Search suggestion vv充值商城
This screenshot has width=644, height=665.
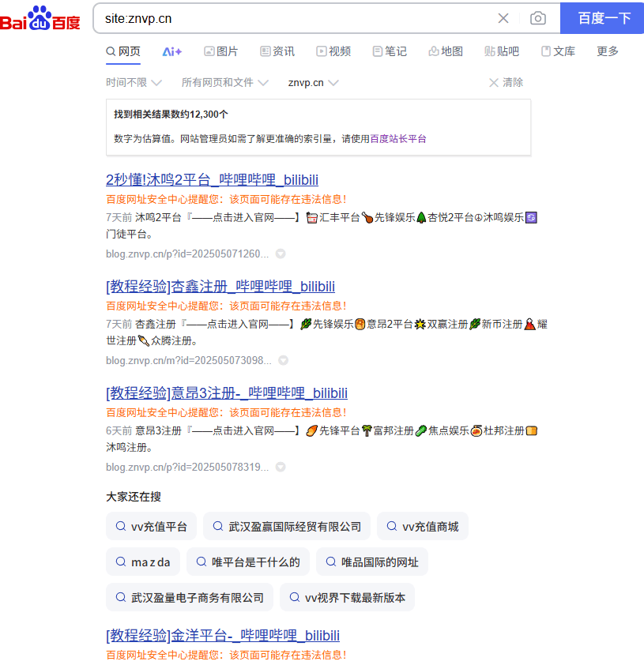click(423, 526)
